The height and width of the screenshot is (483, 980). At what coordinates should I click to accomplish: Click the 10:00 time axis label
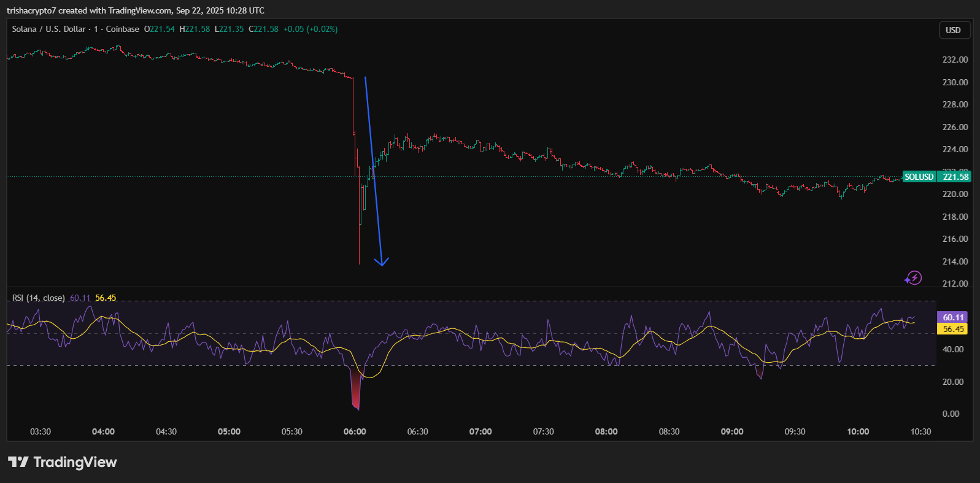tap(858, 431)
